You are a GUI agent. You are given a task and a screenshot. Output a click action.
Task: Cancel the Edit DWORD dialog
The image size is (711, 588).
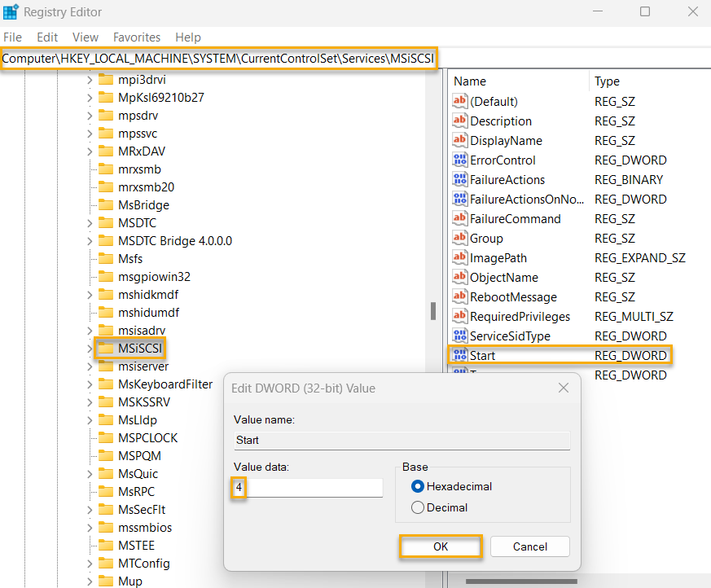pos(529,546)
